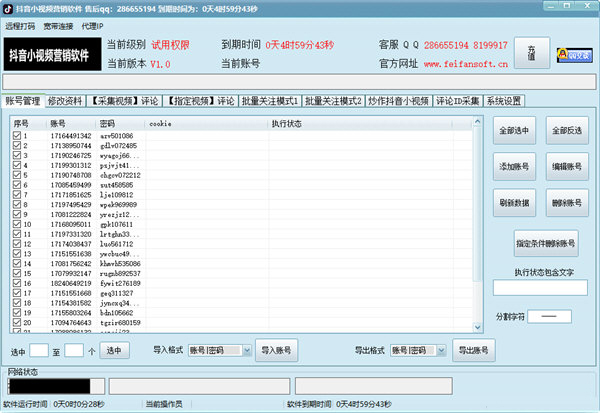Select account 17079932147 in row 15

(71, 273)
